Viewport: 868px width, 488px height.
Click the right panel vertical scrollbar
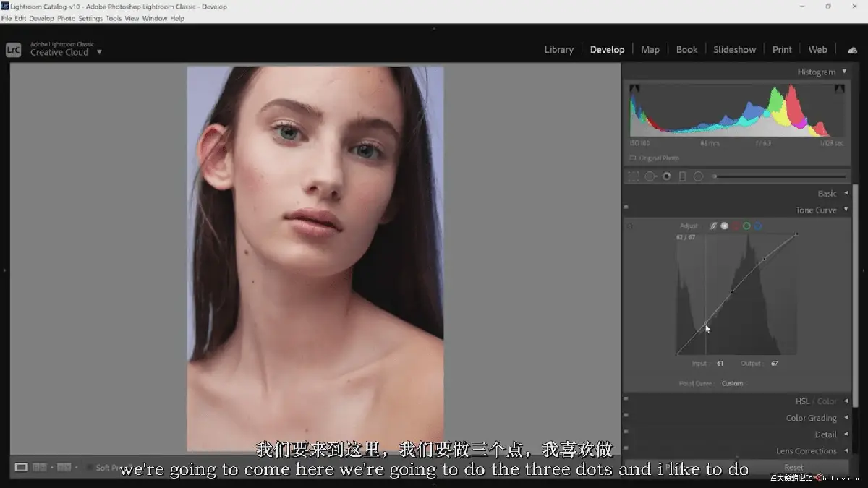tap(856, 295)
